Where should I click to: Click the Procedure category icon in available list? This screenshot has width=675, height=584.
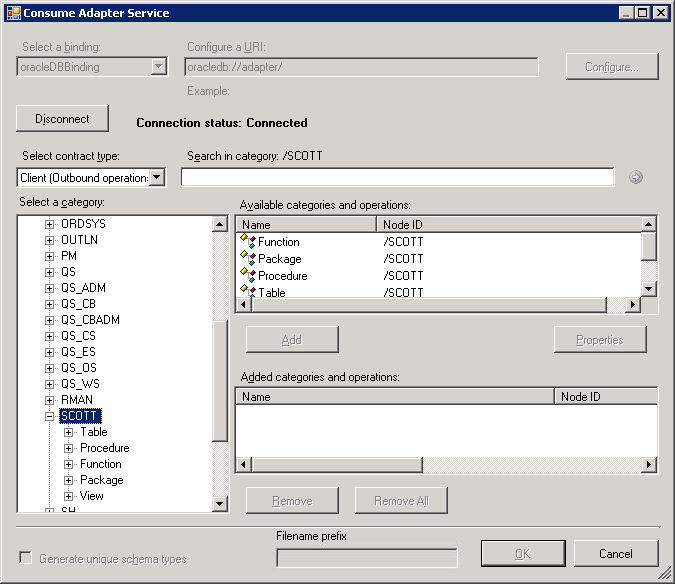click(248, 275)
